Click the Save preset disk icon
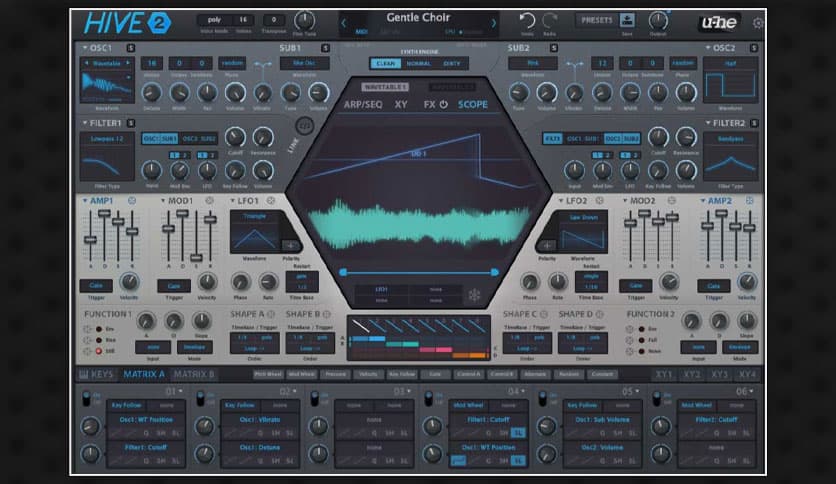 pyautogui.click(x=627, y=20)
